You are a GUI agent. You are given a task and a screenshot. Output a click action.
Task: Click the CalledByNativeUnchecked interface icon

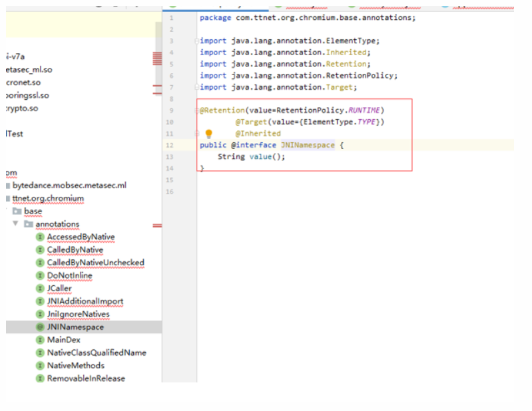point(40,263)
